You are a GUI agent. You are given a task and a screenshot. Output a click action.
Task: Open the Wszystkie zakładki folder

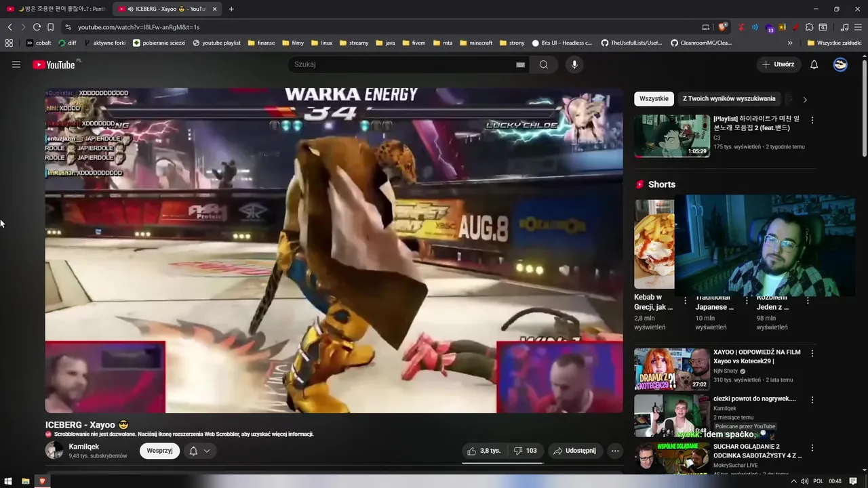point(834,43)
